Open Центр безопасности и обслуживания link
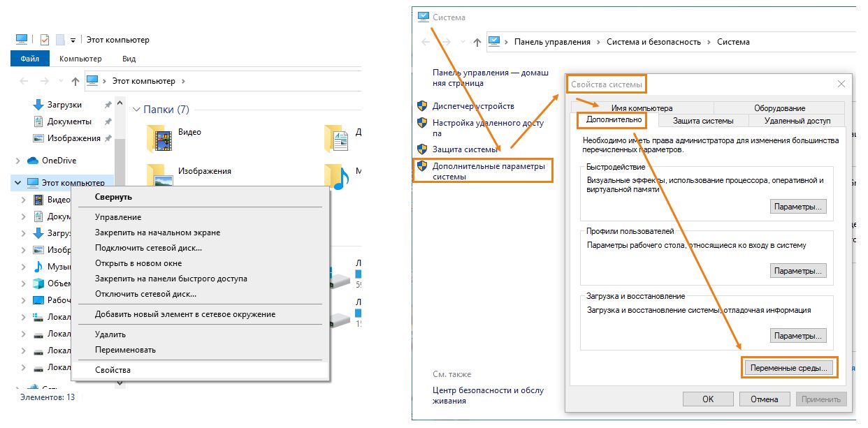This screenshot has width=868, height=428. point(488,396)
